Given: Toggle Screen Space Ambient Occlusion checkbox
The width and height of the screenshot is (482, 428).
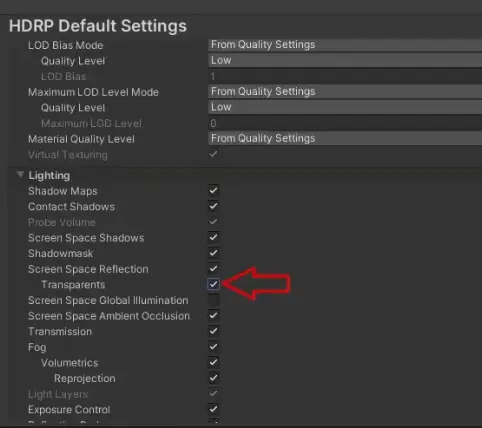Looking at the screenshot, I should coord(213,316).
